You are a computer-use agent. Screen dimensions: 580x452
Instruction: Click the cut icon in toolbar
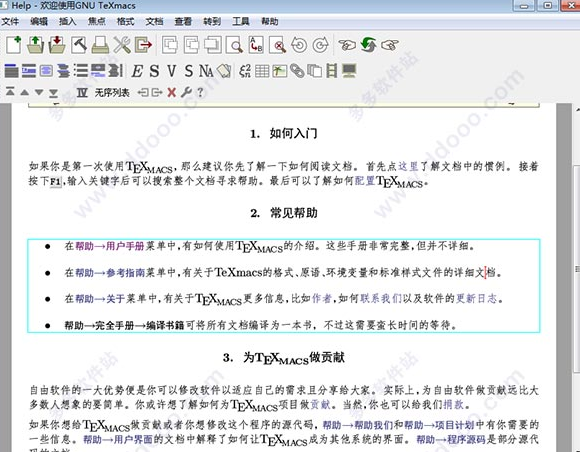170,45
